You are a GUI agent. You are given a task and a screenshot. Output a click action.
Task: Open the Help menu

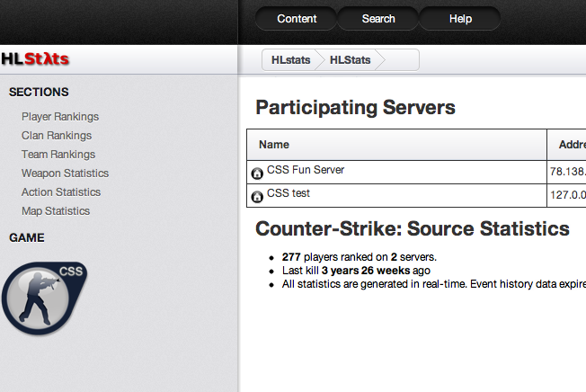click(460, 19)
